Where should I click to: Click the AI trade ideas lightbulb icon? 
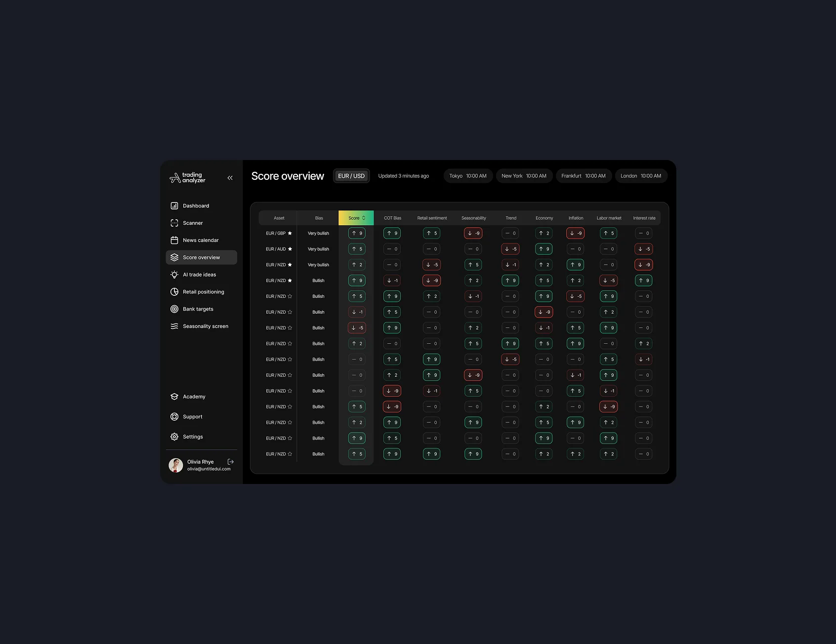174,275
